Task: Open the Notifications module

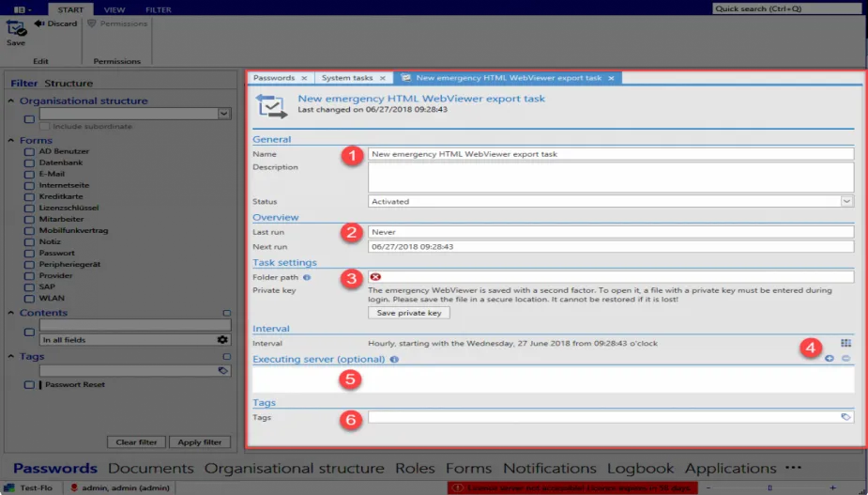Action: [x=550, y=469]
